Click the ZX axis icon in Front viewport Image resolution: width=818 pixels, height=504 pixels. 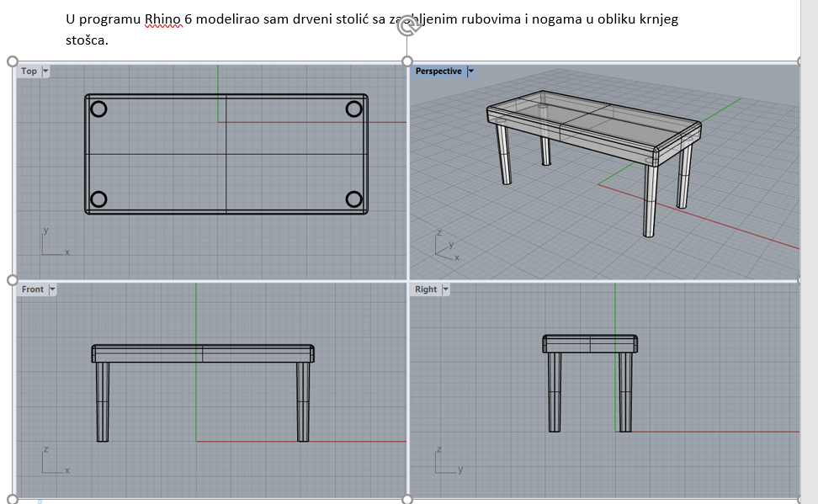pyautogui.click(x=52, y=460)
